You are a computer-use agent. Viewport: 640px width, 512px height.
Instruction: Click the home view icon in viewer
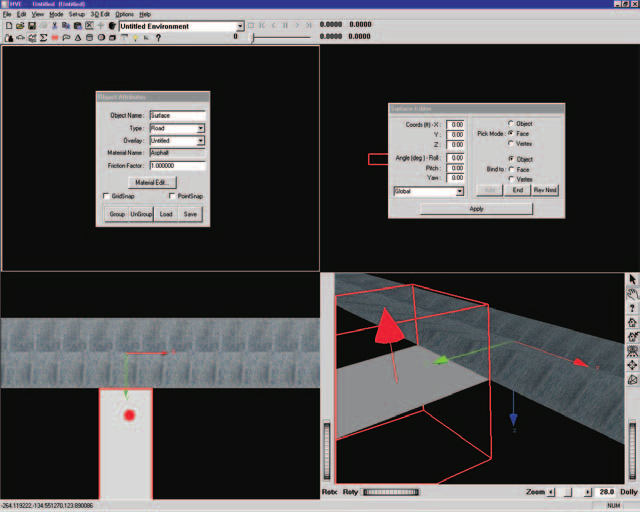pyautogui.click(x=632, y=323)
